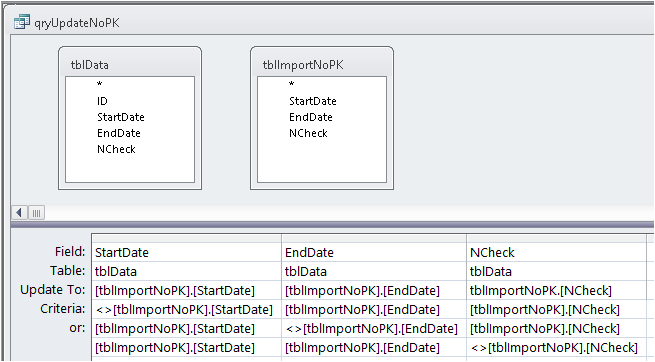Click the Table: row label
The width and height of the screenshot is (655, 362).
click(67, 271)
